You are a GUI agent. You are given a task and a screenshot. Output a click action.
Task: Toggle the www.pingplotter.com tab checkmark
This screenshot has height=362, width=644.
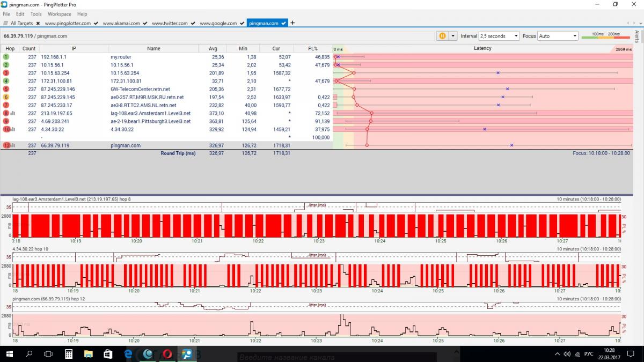[96, 24]
